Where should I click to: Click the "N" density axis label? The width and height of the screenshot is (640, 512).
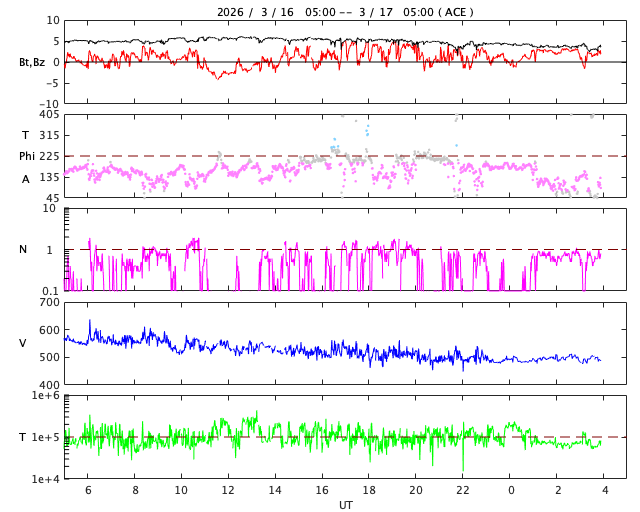tap(23, 250)
